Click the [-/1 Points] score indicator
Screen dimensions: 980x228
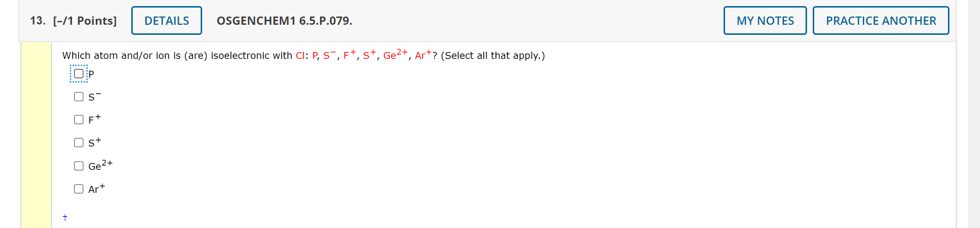coord(85,20)
